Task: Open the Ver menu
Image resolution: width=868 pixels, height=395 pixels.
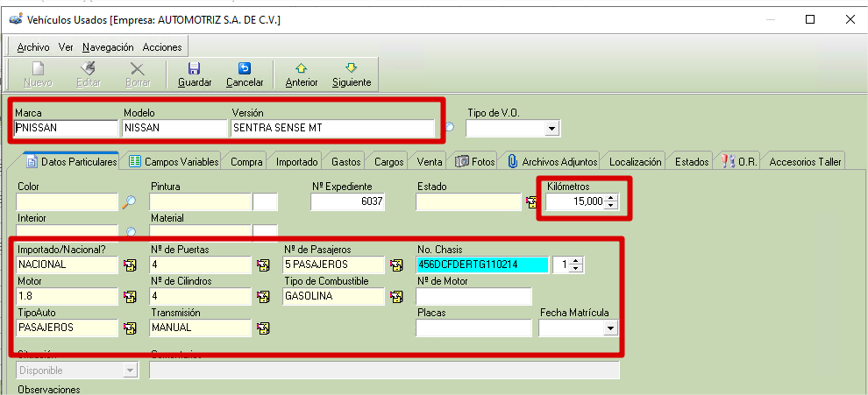Action: click(x=66, y=47)
